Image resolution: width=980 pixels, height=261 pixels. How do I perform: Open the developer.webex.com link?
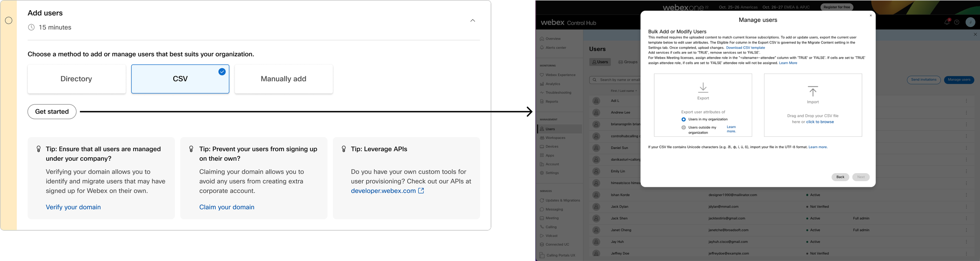387,191
